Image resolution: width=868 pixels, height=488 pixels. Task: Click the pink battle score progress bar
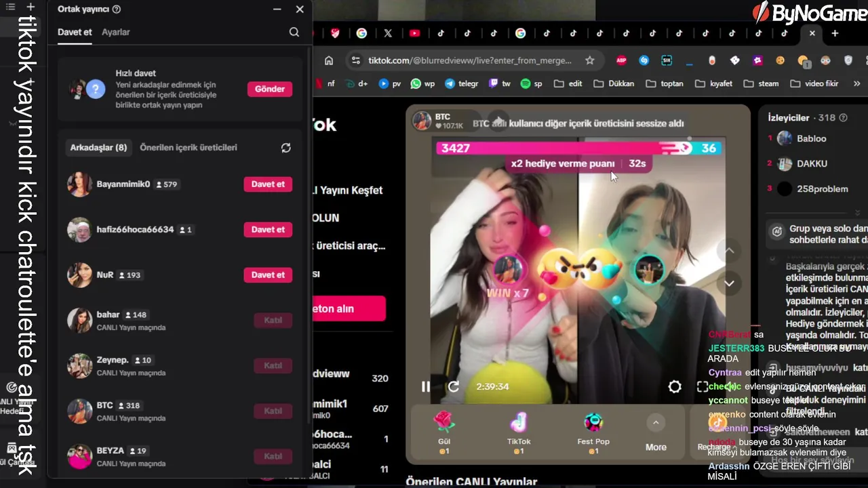point(564,148)
